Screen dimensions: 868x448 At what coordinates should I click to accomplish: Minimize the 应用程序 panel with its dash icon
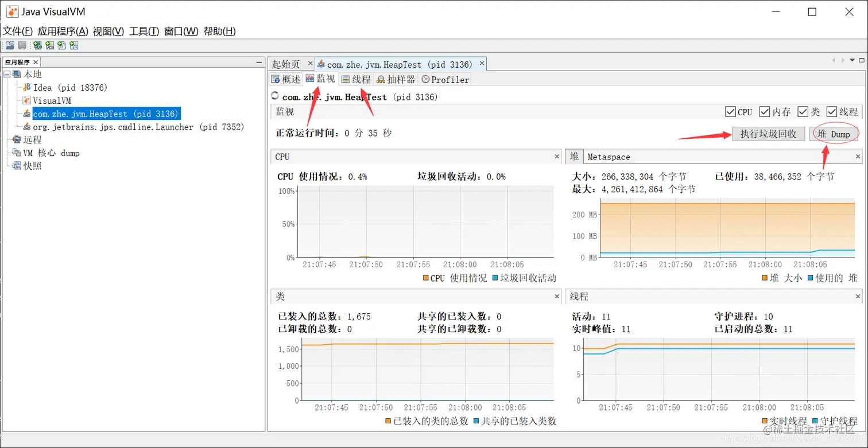coord(259,62)
